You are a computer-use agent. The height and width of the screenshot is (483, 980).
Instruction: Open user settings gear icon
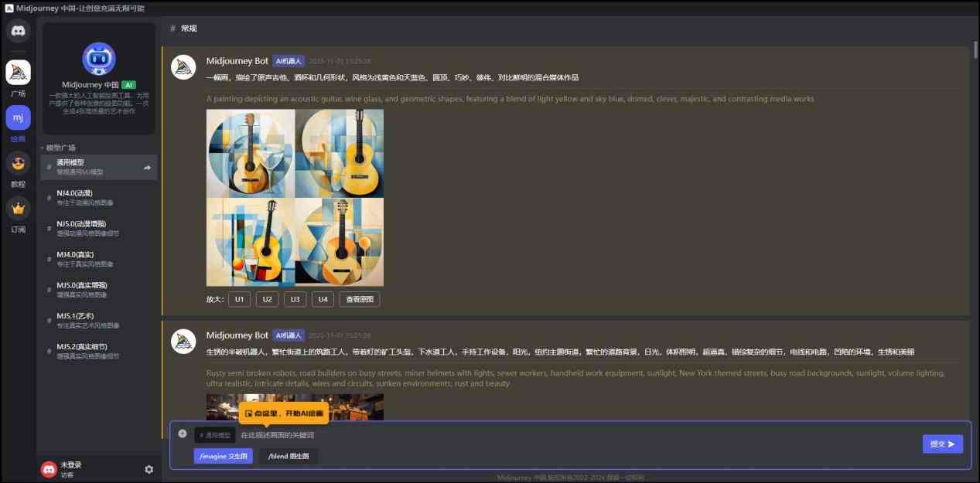149,469
